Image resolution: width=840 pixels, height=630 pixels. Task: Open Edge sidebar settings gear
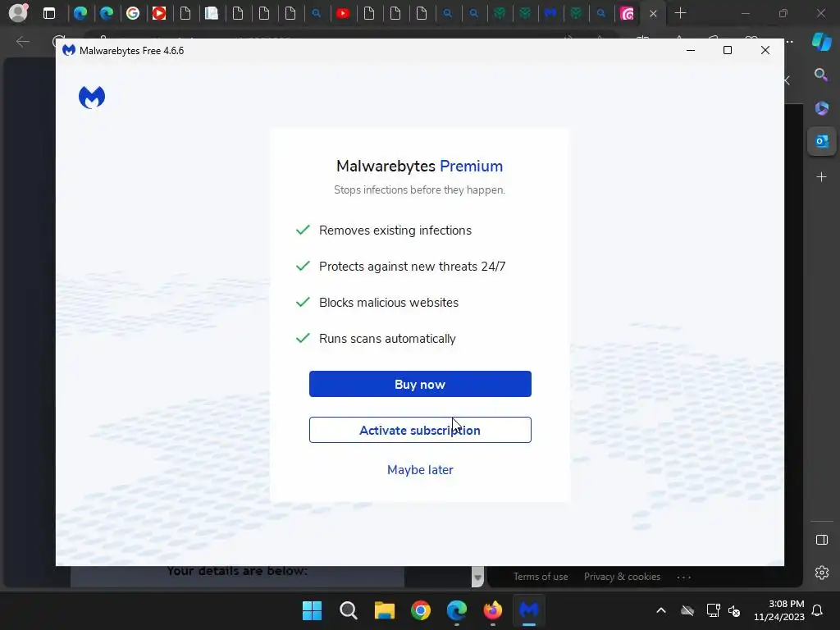(x=822, y=573)
